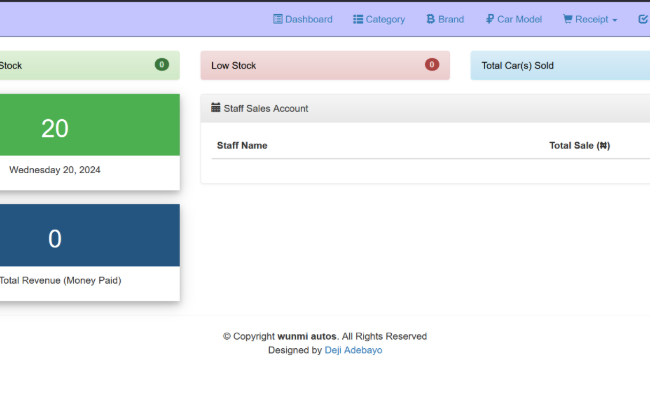
Task: Expand the Receipt dropdown caret
Action: (x=614, y=20)
